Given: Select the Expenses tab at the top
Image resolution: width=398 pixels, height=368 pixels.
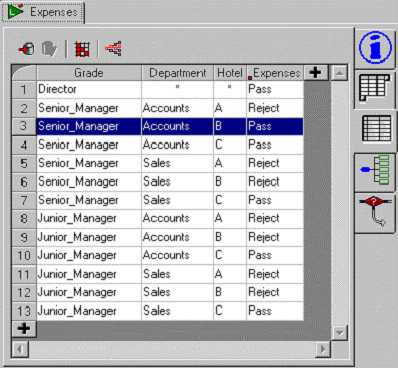Looking at the screenshot, I should pos(43,12).
